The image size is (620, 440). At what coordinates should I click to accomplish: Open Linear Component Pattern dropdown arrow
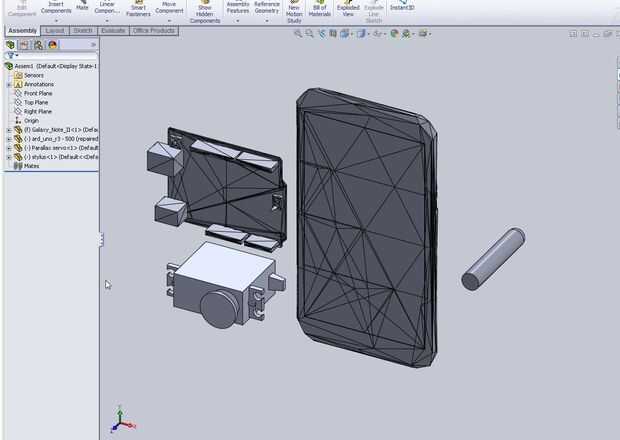[x=107, y=20]
